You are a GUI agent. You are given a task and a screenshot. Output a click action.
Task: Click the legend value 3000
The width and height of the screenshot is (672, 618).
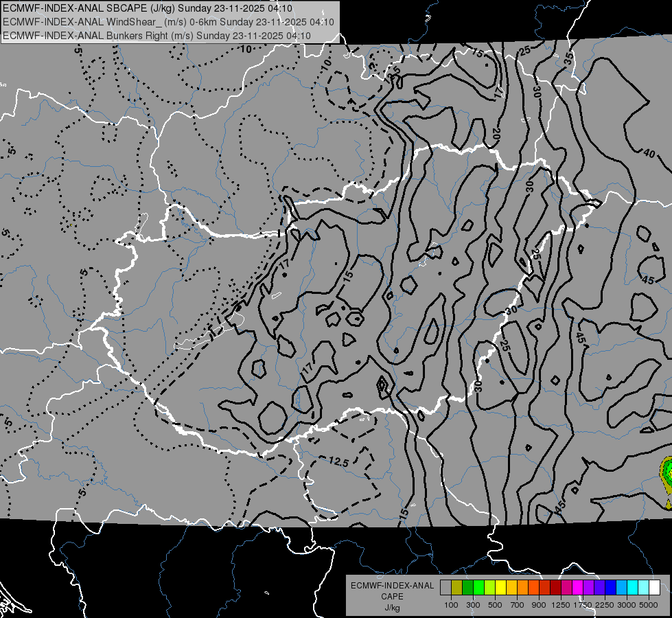627,605
